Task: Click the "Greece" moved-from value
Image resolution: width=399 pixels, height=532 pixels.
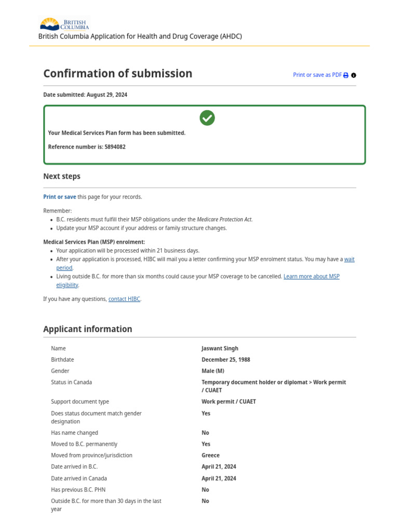Action: 210,455
